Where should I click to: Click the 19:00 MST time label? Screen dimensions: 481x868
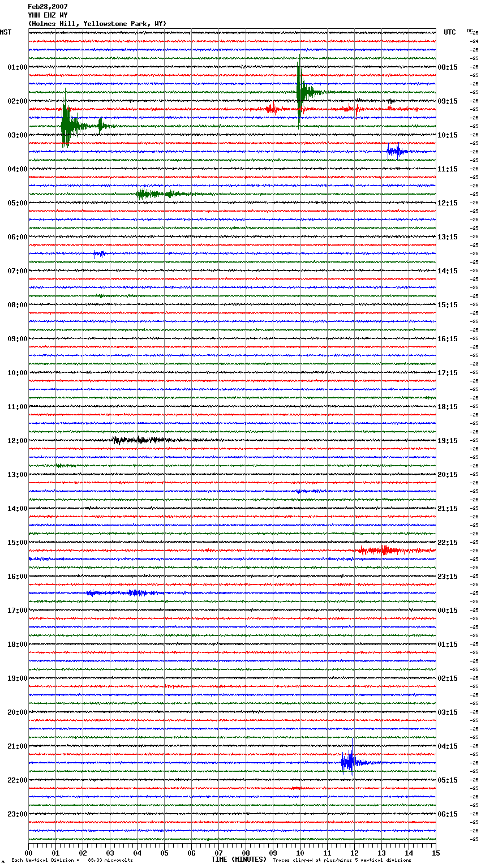[18, 678]
